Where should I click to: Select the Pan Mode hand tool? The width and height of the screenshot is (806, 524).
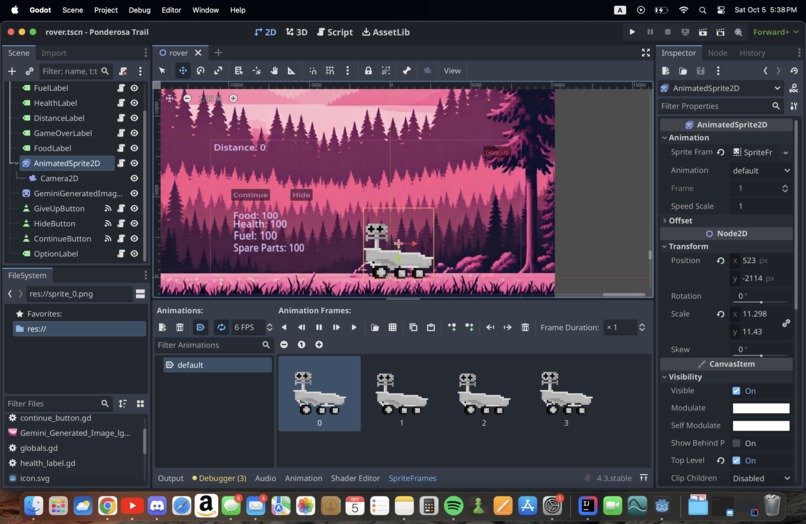[x=274, y=71]
